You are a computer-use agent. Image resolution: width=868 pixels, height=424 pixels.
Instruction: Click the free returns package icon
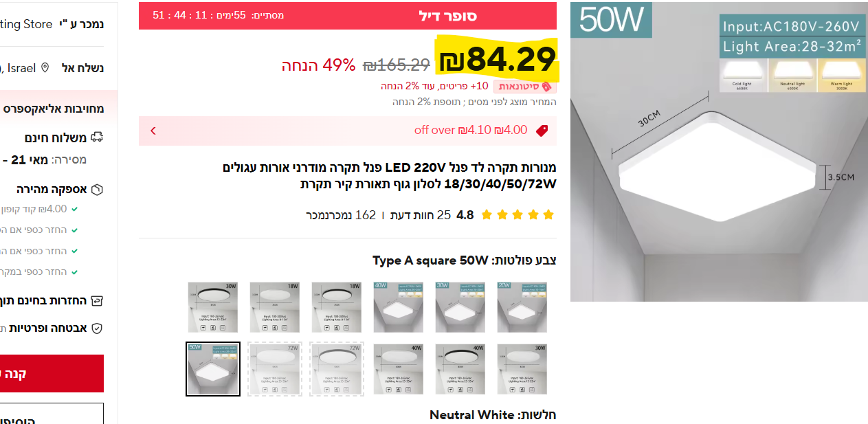[97, 301]
